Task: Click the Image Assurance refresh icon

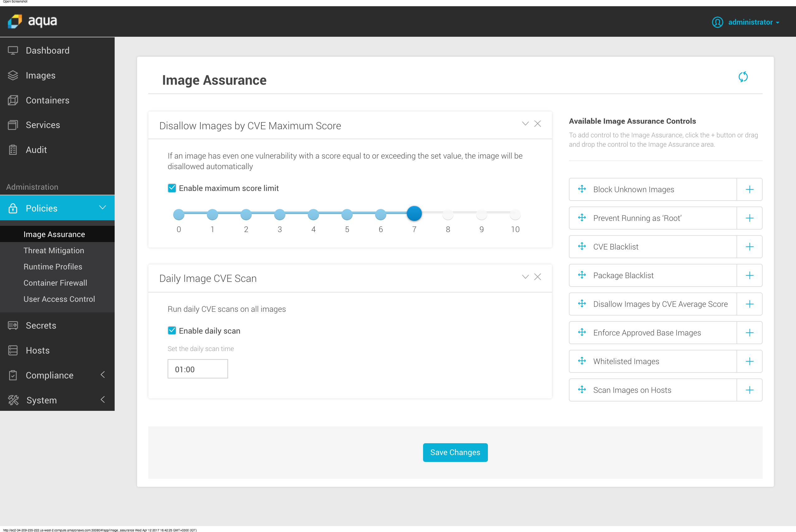Action: [x=743, y=77]
